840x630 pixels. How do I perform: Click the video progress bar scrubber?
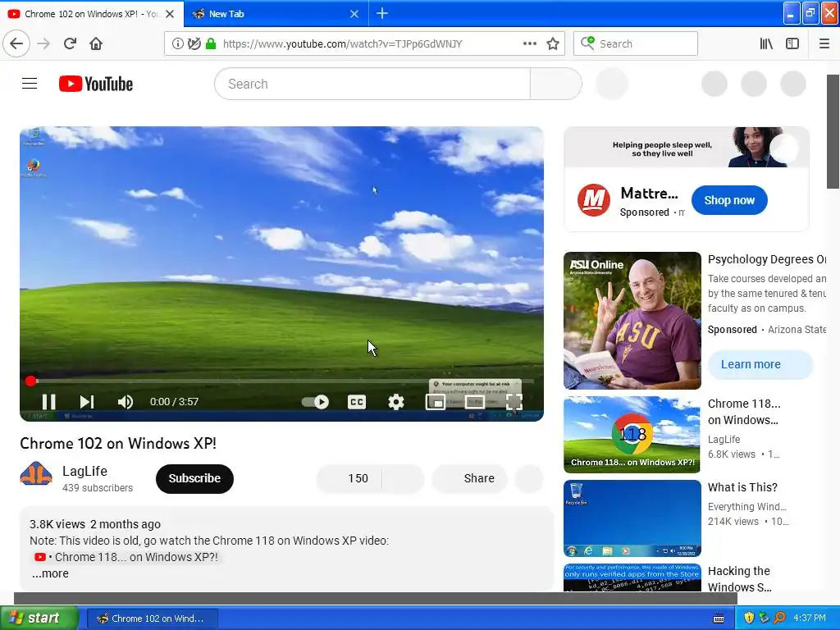point(30,381)
